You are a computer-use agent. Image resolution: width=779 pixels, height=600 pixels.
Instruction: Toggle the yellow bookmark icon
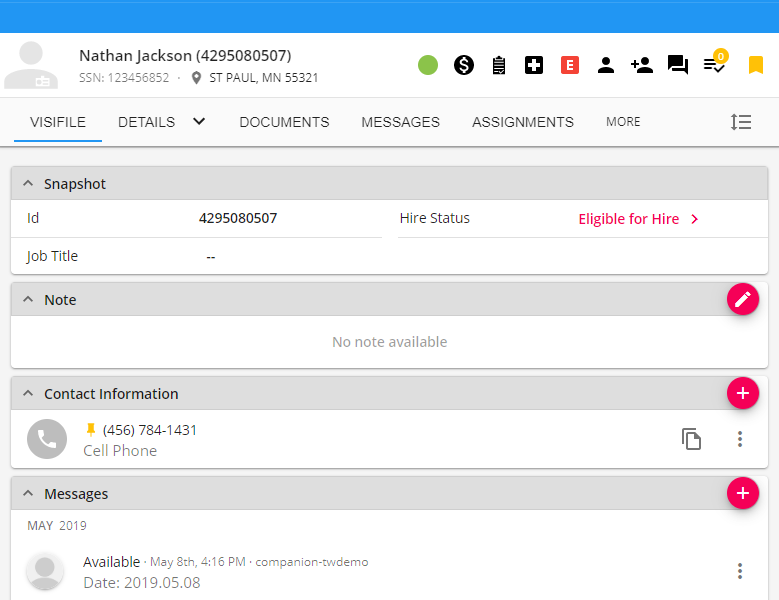tap(756, 65)
